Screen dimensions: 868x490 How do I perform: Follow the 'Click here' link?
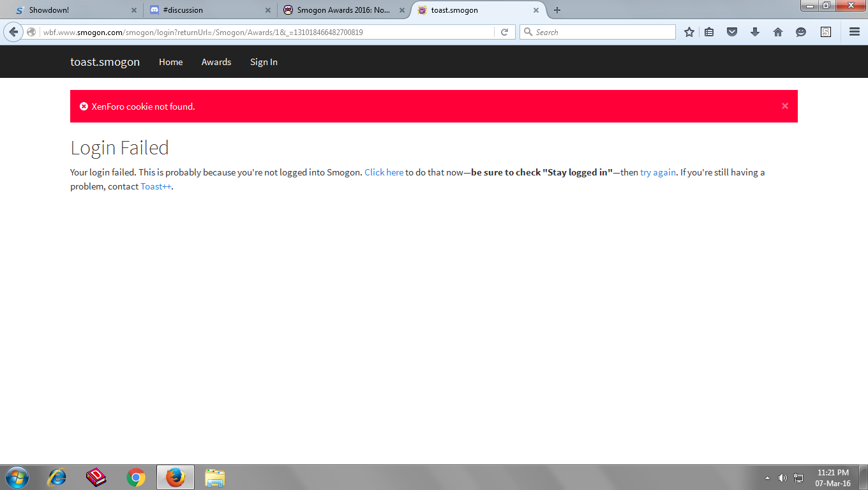click(384, 172)
